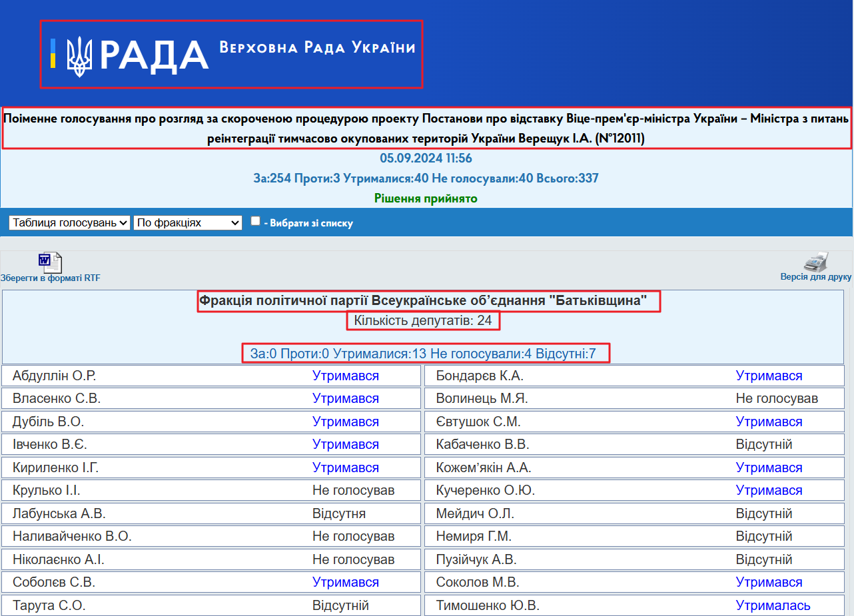Click deputy name 'Кириленко І.Г.'

click(56, 468)
